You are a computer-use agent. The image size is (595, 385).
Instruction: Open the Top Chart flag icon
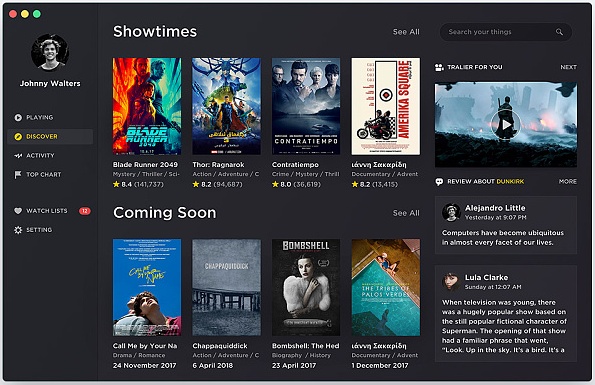click(x=18, y=174)
